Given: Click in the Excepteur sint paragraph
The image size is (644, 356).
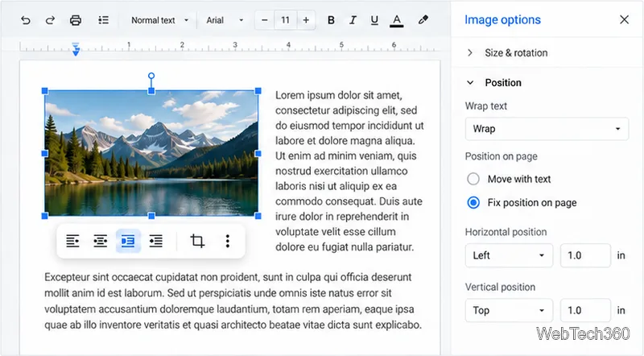Looking at the screenshot, I should (233, 301).
